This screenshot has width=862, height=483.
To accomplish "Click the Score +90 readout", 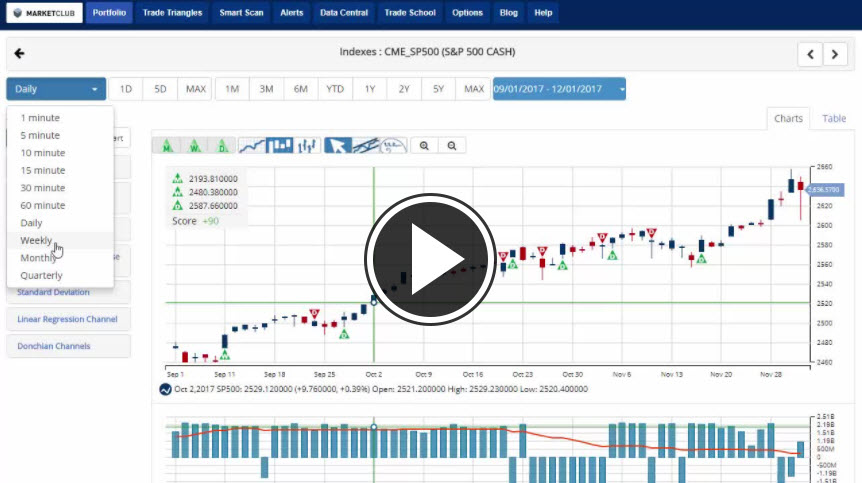I will pos(195,221).
